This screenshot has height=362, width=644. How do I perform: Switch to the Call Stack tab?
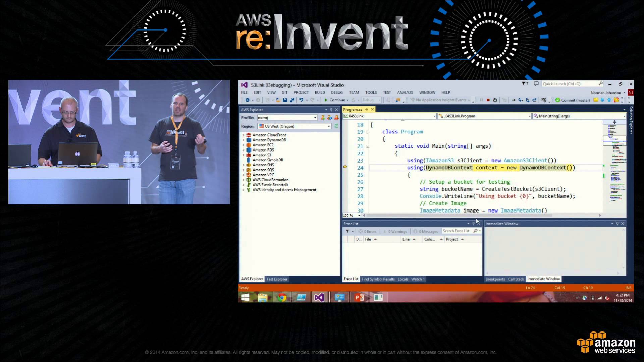516,279
